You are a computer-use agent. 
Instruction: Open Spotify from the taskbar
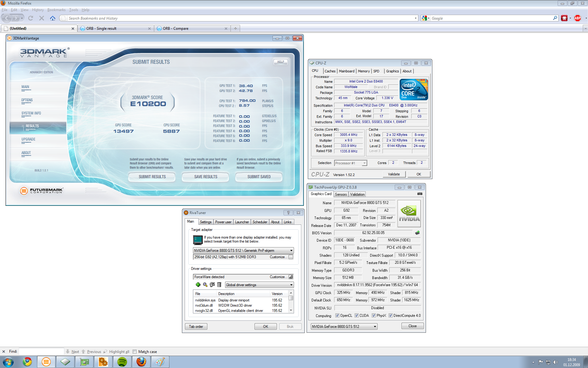(x=122, y=362)
